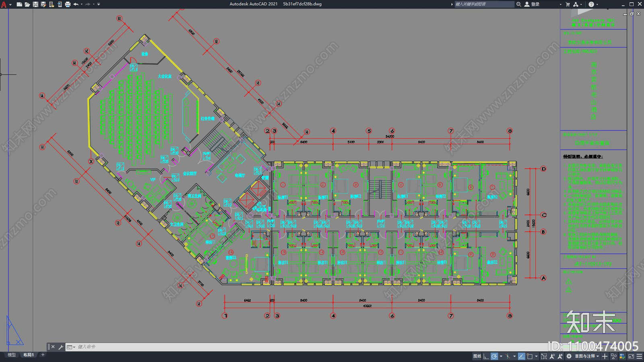The height and width of the screenshot is (362, 644).
Task: Open the Help question mark icon
Action: point(591,4)
